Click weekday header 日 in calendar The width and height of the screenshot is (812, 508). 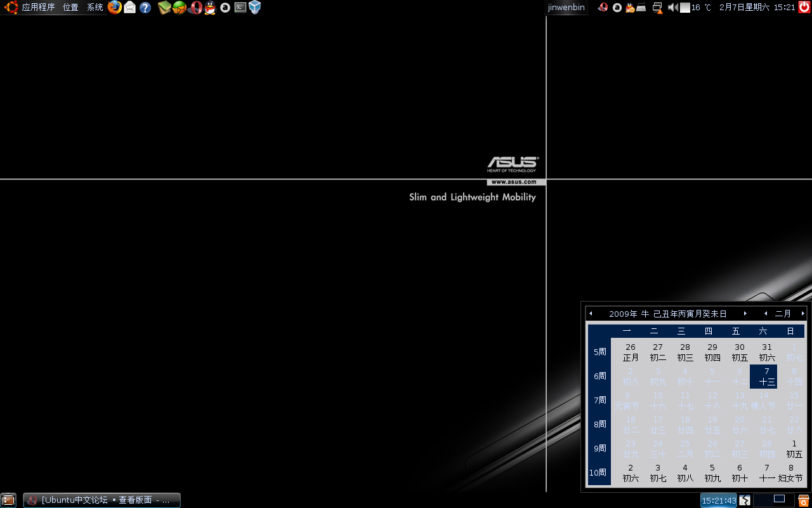click(x=790, y=331)
